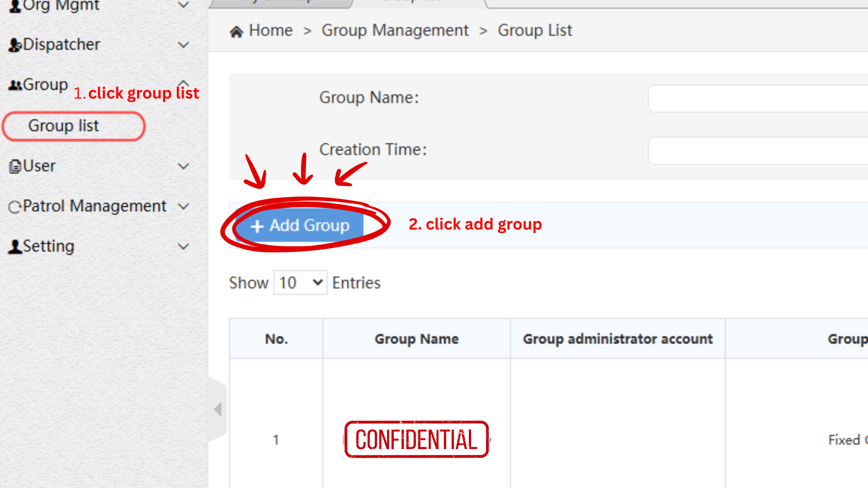The height and width of the screenshot is (488, 868).
Task: Expand the User menu chevron
Action: coord(184,166)
